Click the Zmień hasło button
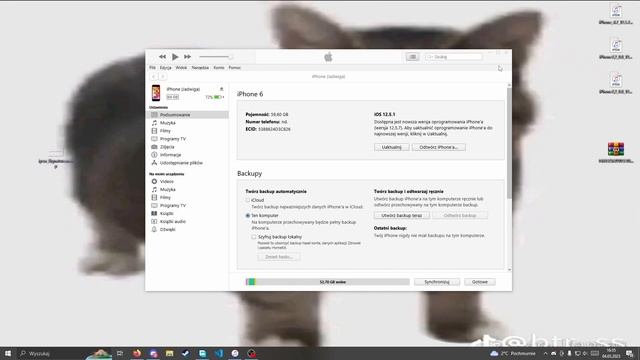 coord(279,257)
